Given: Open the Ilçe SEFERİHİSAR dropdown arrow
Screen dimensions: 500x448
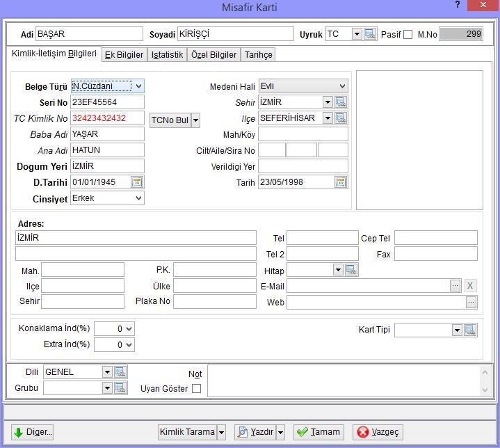Looking at the screenshot, I should 328,118.
